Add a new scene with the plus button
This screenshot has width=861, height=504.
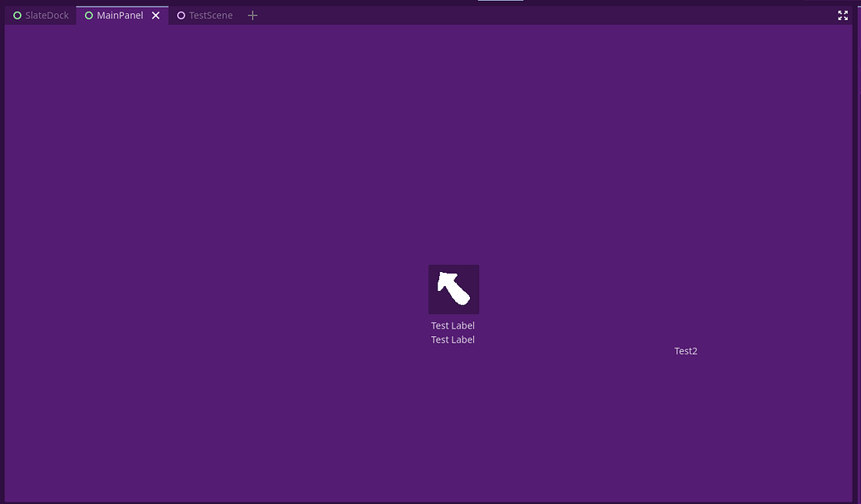(x=253, y=15)
